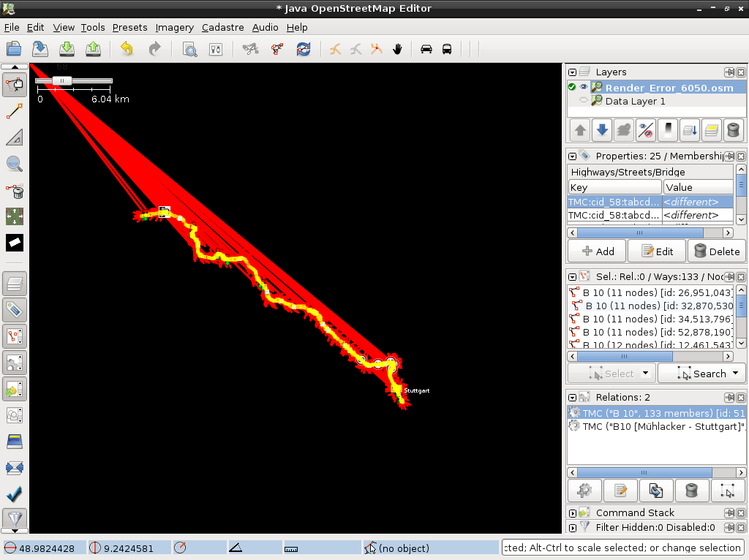Open the Presets menu
The image size is (749, 560).
pos(129,27)
